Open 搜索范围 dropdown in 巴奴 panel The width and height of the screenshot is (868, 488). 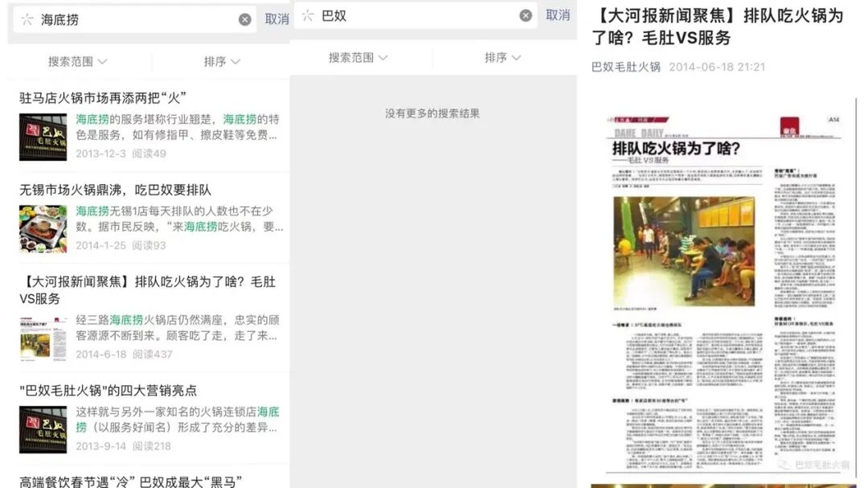pos(358,58)
